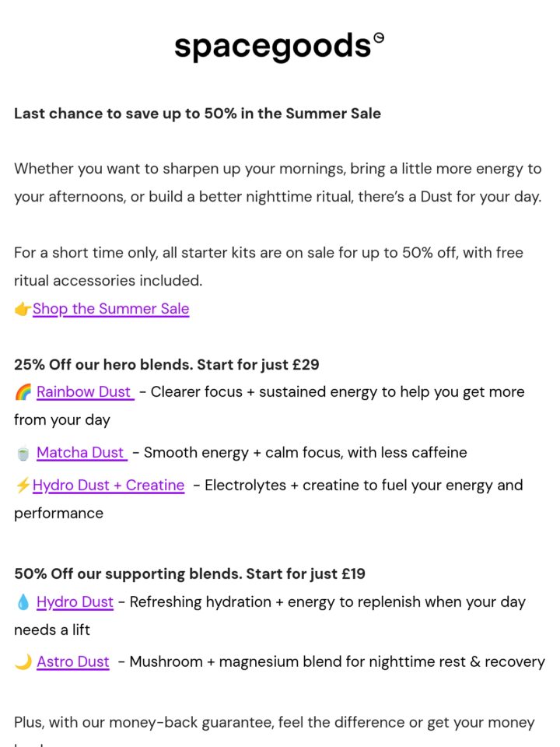Click the rainbow emoji beside Rainbow Dust

[x=23, y=392]
